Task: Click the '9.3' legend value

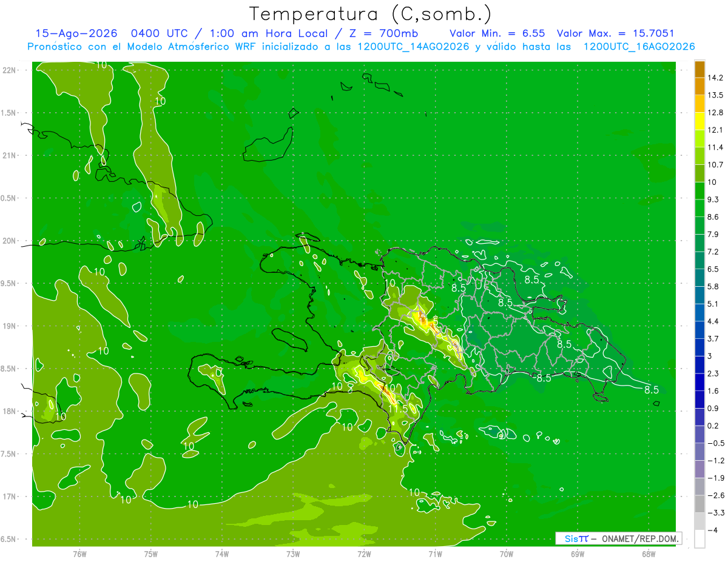Action: 714,199
